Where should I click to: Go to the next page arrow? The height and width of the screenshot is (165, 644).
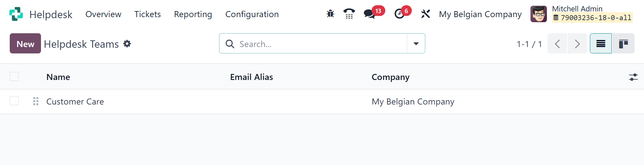tap(577, 44)
